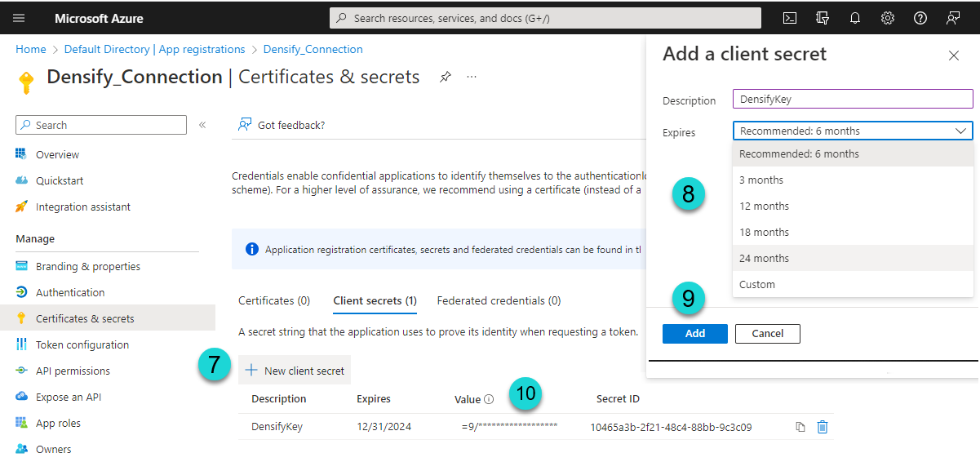
Task: Pin Densify_Connection page to dashboard
Action: click(445, 77)
